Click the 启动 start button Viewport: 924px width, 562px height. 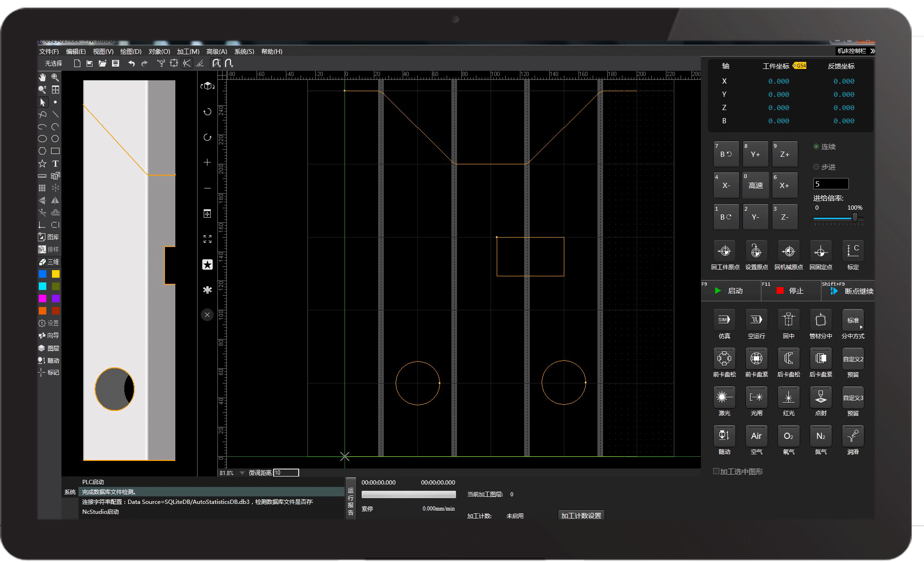click(731, 291)
